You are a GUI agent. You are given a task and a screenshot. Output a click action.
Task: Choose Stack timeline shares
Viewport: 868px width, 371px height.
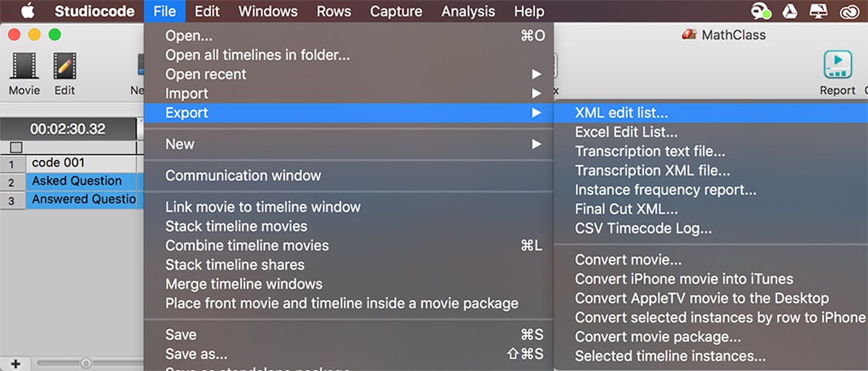[x=349, y=265]
